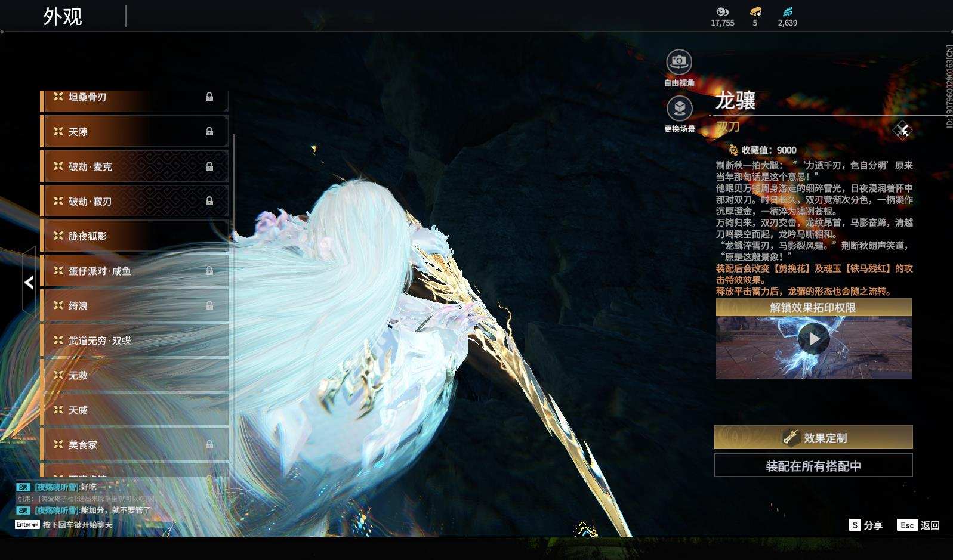The image size is (953, 560).
Task: Click the blade icon beside 无救
Action: click(58, 375)
